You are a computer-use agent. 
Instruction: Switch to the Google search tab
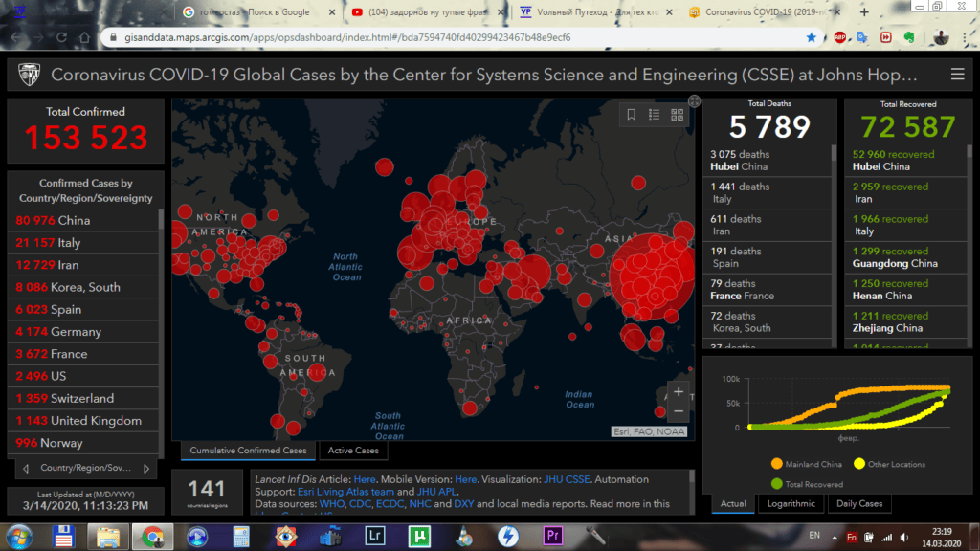pyautogui.click(x=255, y=11)
